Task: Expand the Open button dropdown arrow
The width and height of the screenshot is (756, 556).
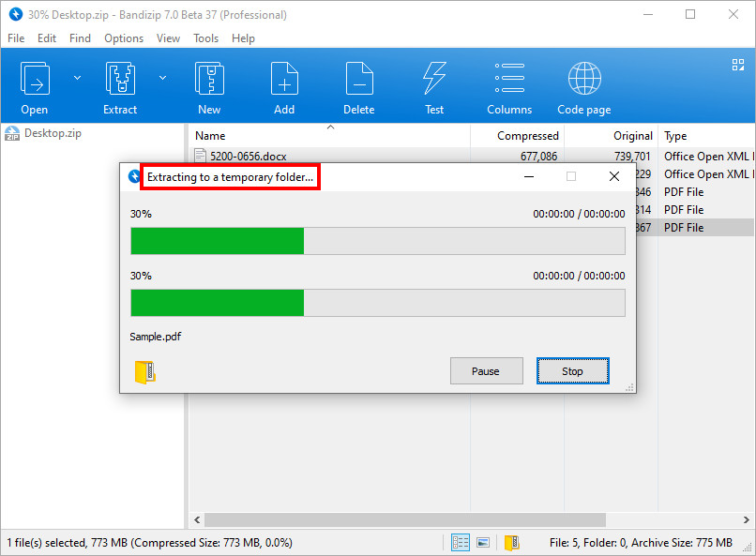Action: (x=77, y=78)
